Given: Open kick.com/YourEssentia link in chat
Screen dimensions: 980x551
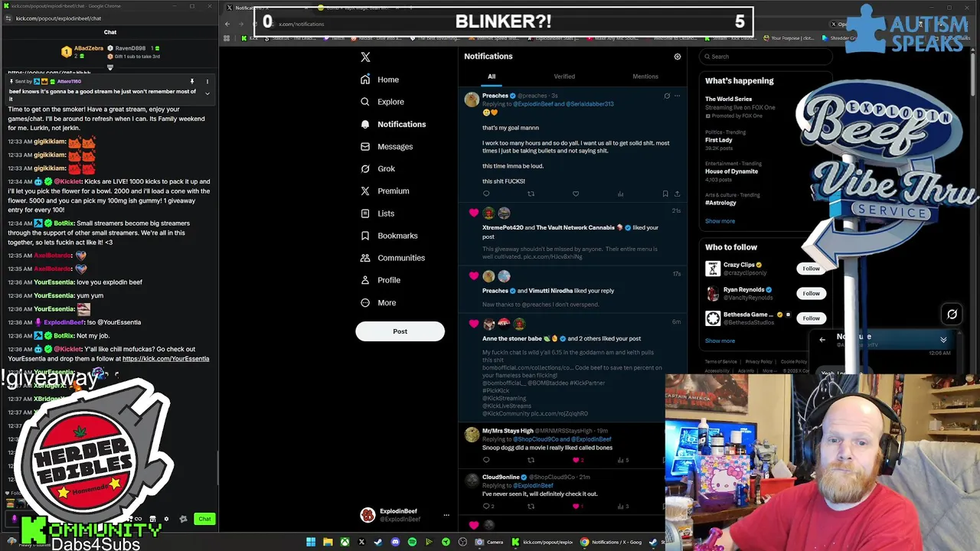Looking at the screenshot, I should 165,359.
